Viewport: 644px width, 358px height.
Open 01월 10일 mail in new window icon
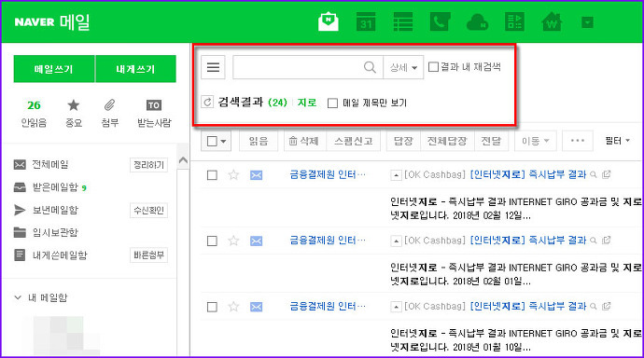(607, 306)
